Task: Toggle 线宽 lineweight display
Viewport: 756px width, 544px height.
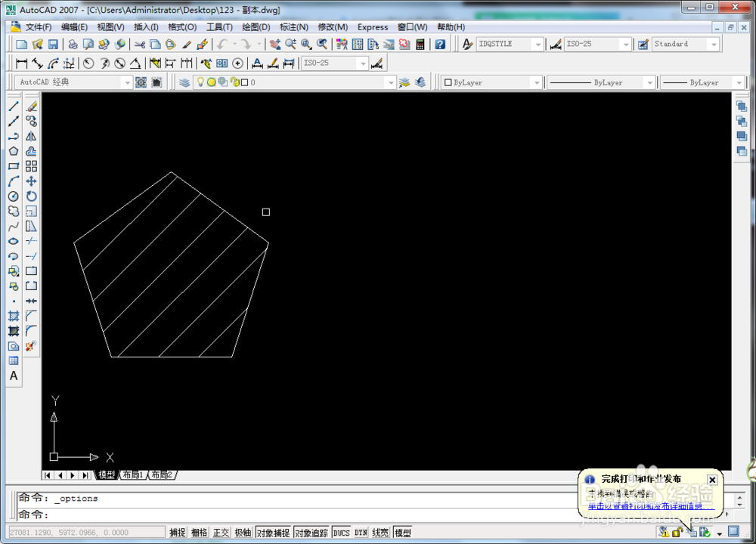Action: [x=380, y=533]
